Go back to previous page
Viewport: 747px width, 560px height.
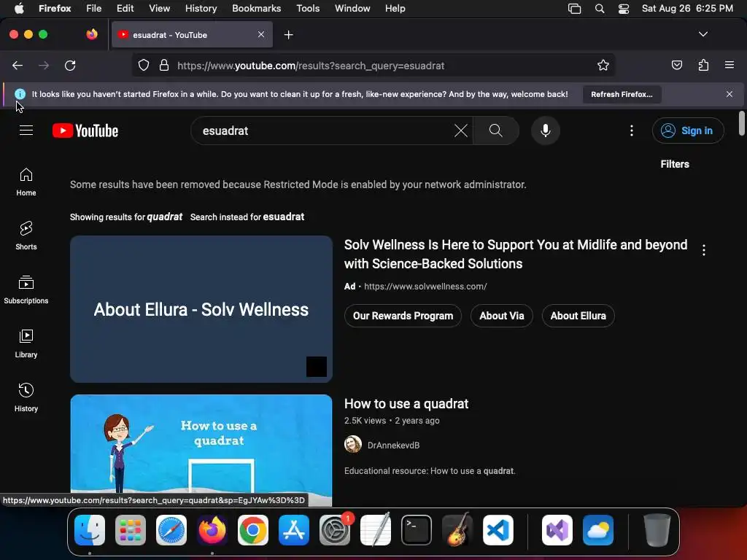(18, 65)
